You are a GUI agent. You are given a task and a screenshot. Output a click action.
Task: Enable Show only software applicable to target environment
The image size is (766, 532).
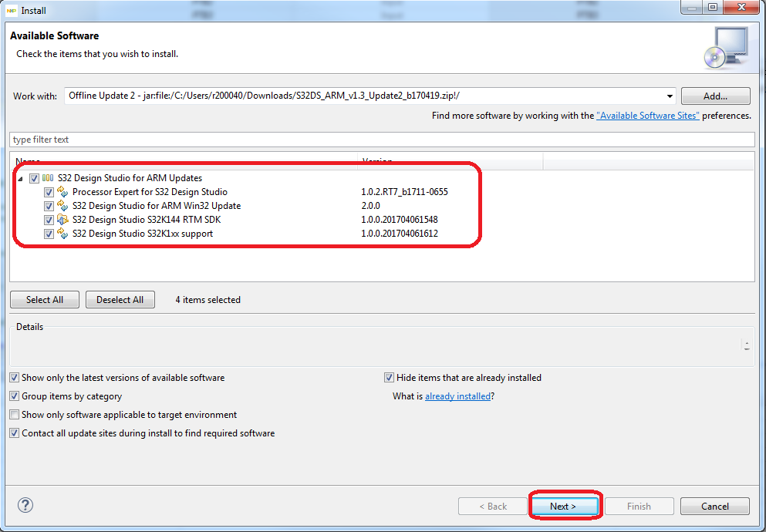(15, 415)
